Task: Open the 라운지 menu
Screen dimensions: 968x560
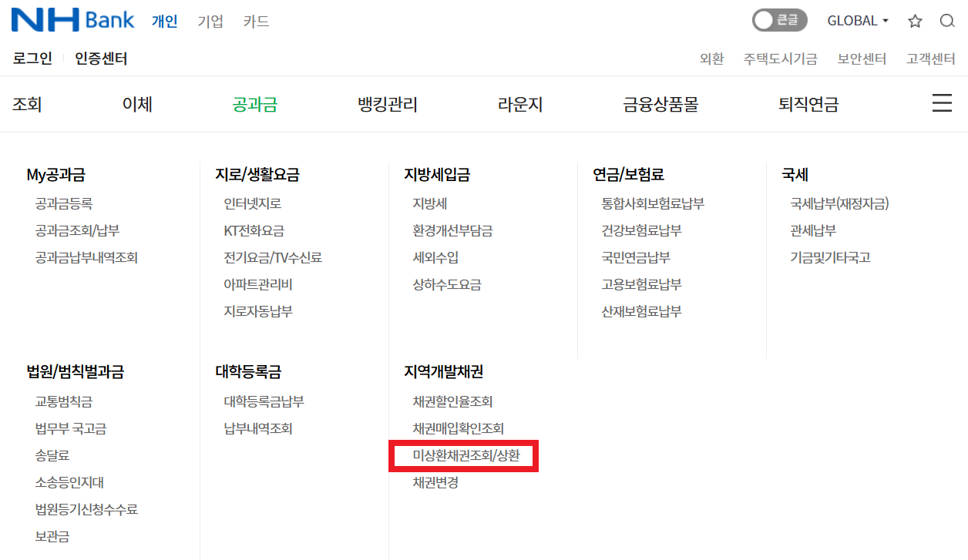Action: coord(520,104)
